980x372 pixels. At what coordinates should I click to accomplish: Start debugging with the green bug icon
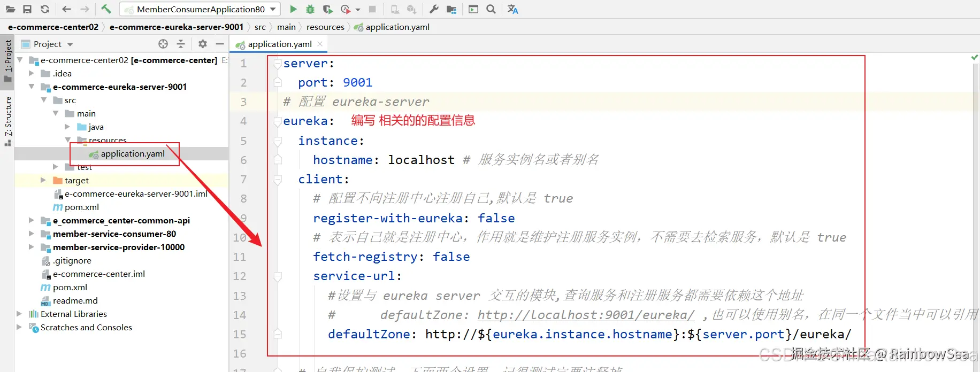pyautogui.click(x=310, y=9)
